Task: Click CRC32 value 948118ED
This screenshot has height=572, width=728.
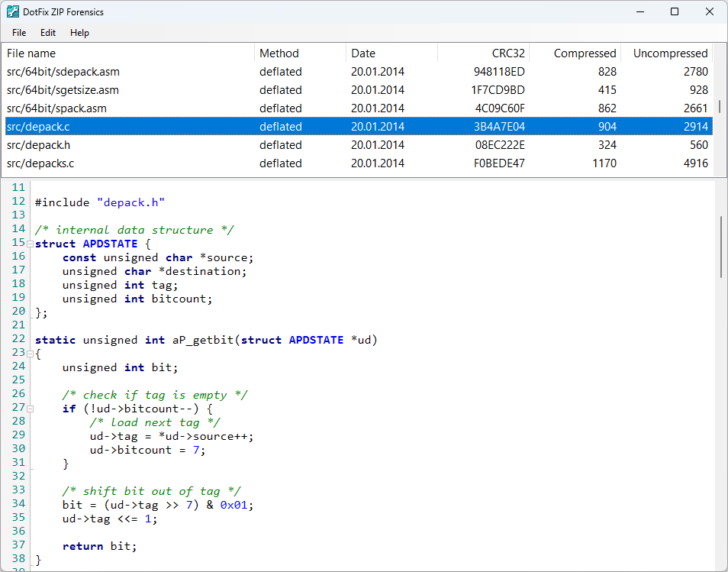Action: [499, 72]
